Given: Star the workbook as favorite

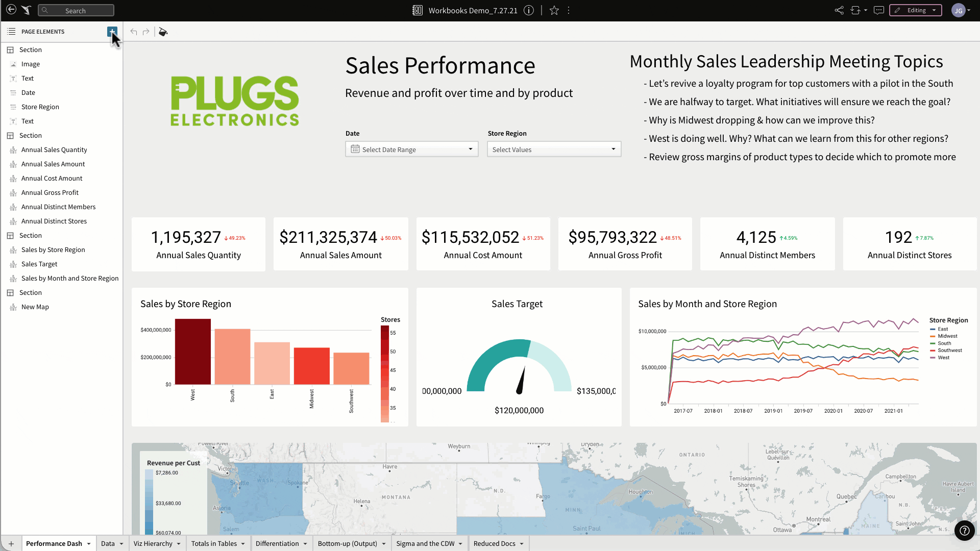Looking at the screenshot, I should pyautogui.click(x=554, y=10).
